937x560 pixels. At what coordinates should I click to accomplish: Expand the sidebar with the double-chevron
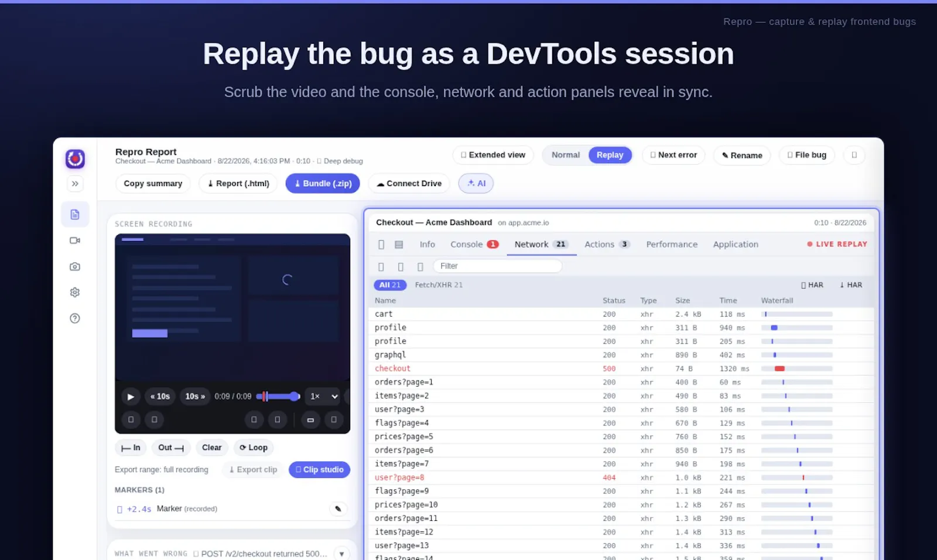coord(75,184)
